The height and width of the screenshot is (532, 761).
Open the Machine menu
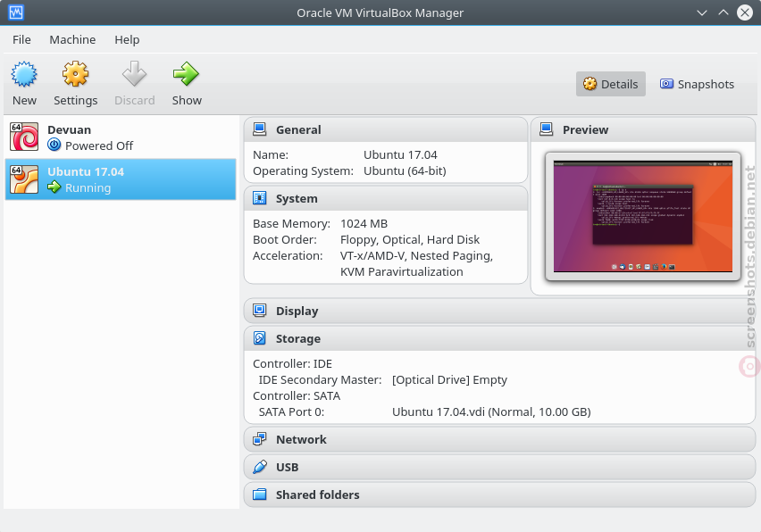pyautogui.click(x=72, y=40)
